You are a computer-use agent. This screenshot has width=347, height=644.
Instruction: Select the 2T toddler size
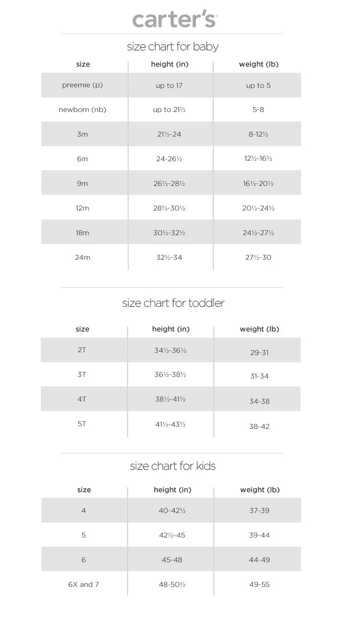coord(82,350)
